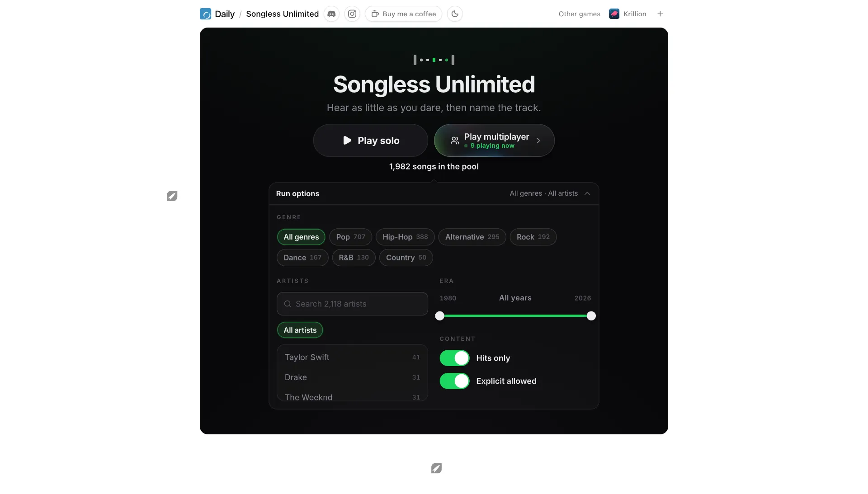Turn off the Explicit allowed switch

(454, 381)
